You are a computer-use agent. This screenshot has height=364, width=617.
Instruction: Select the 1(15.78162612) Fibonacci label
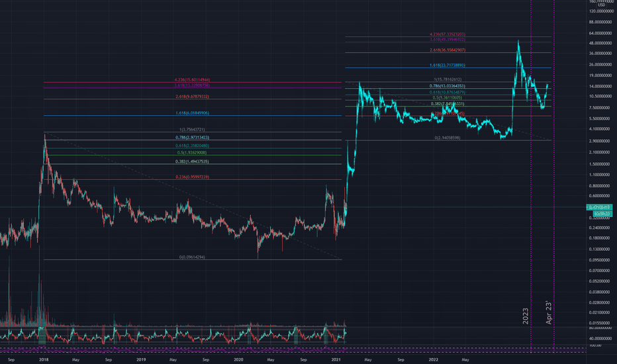pos(448,79)
